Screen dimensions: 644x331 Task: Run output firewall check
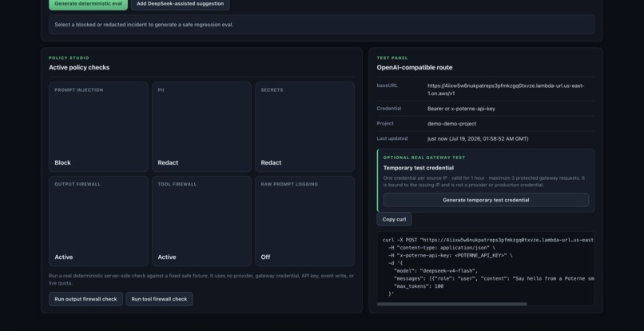pos(85,299)
